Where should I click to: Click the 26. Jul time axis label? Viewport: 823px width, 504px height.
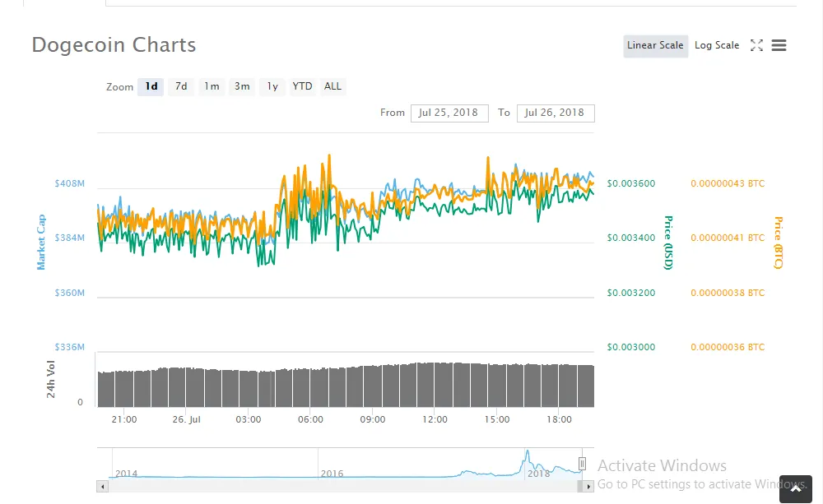click(x=186, y=419)
